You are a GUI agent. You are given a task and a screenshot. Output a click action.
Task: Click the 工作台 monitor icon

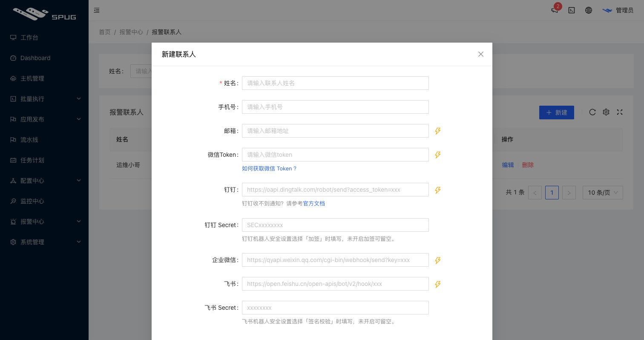[x=13, y=37]
